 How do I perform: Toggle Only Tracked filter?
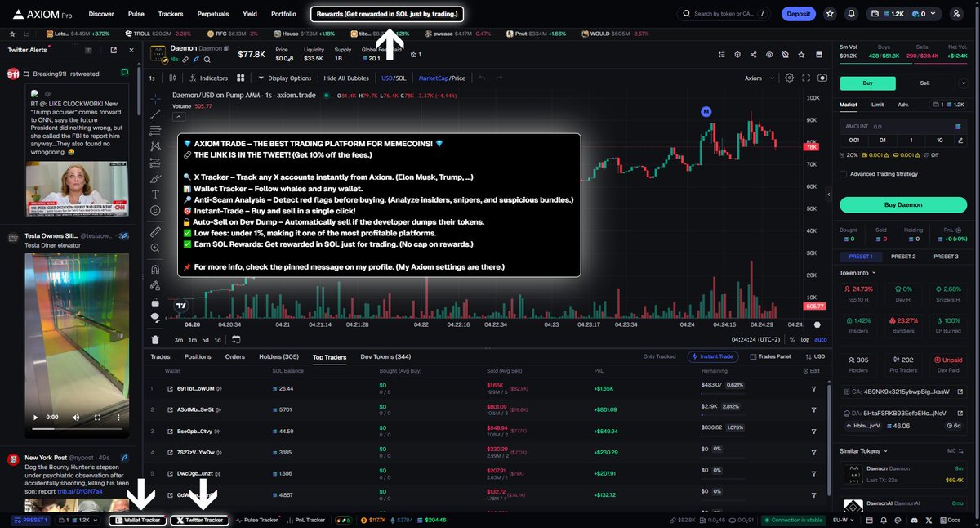point(659,356)
